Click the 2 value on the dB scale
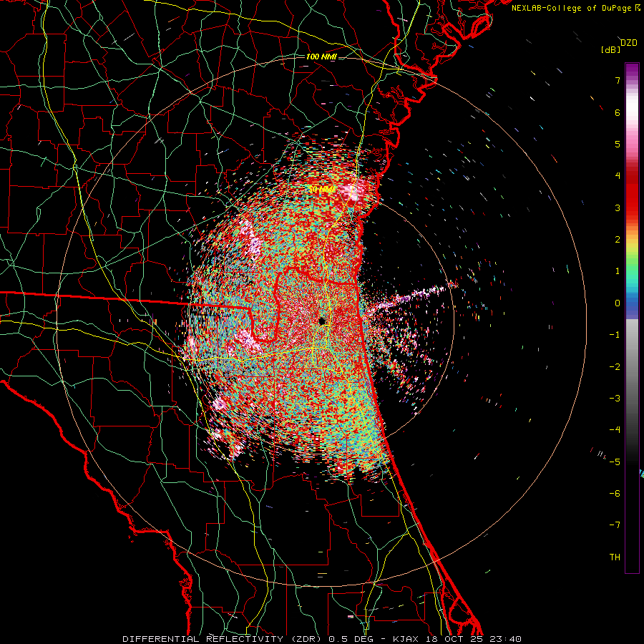This screenshot has height=644, width=644. [618, 240]
